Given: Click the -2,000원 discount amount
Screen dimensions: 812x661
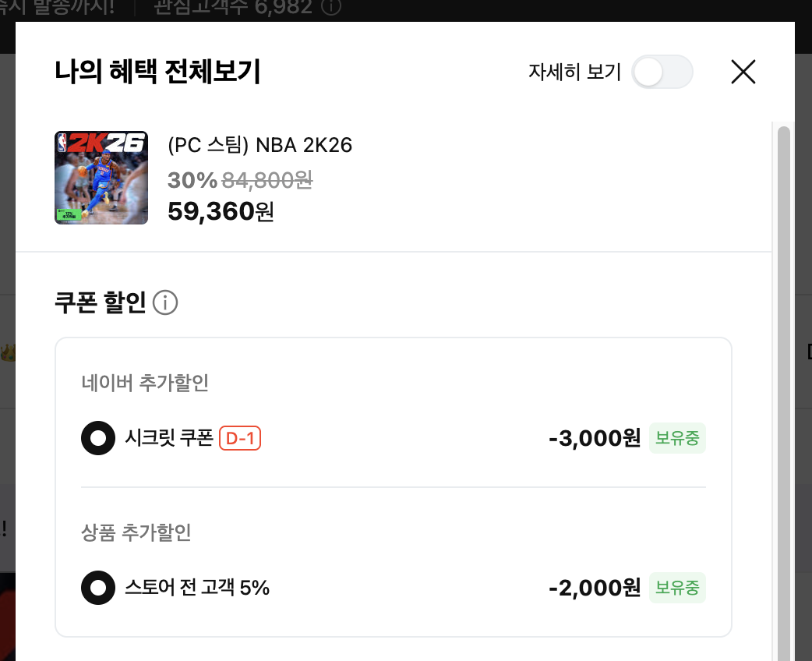Looking at the screenshot, I should tap(595, 588).
